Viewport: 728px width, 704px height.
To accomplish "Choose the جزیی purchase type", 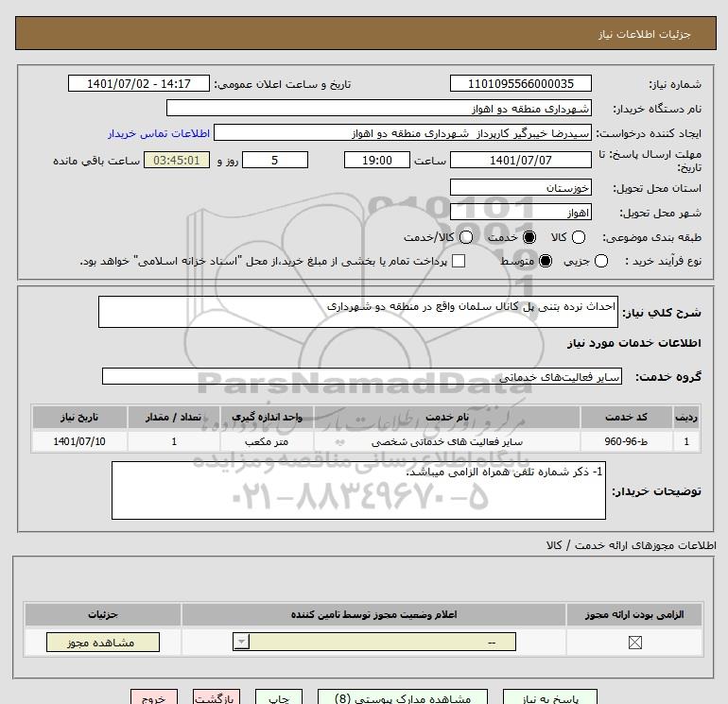I will click(600, 261).
